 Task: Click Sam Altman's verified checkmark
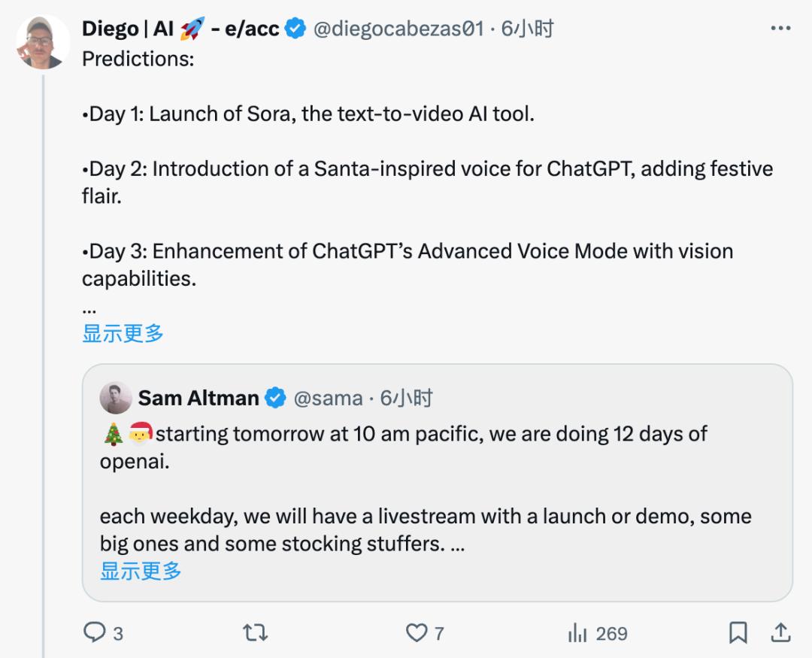click(276, 398)
